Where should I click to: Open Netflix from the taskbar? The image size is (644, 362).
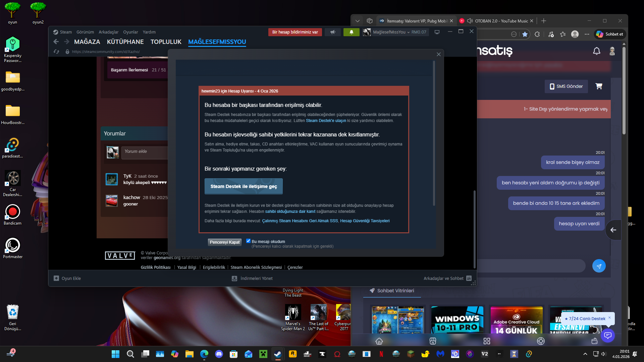pos(381,354)
